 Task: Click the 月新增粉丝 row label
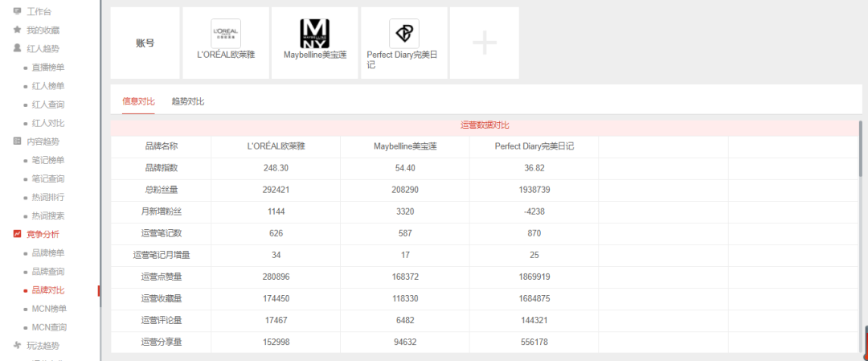[x=161, y=211]
